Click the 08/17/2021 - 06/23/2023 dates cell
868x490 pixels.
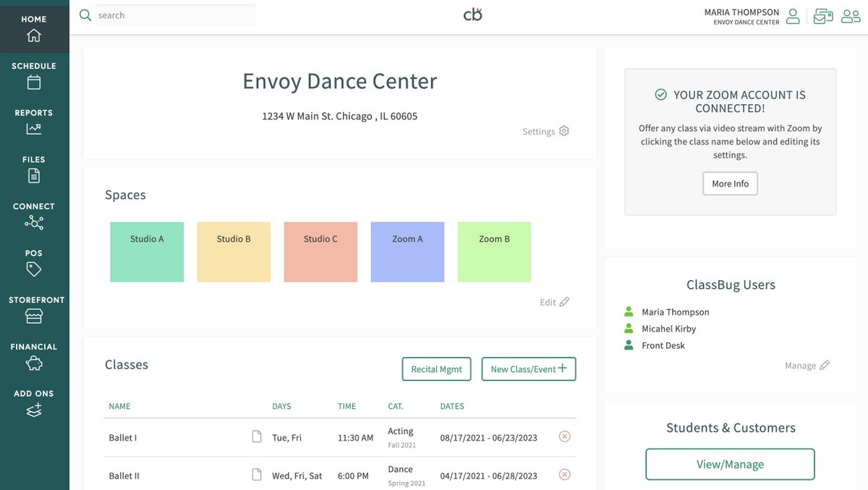pyautogui.click(x=489, y=438)
